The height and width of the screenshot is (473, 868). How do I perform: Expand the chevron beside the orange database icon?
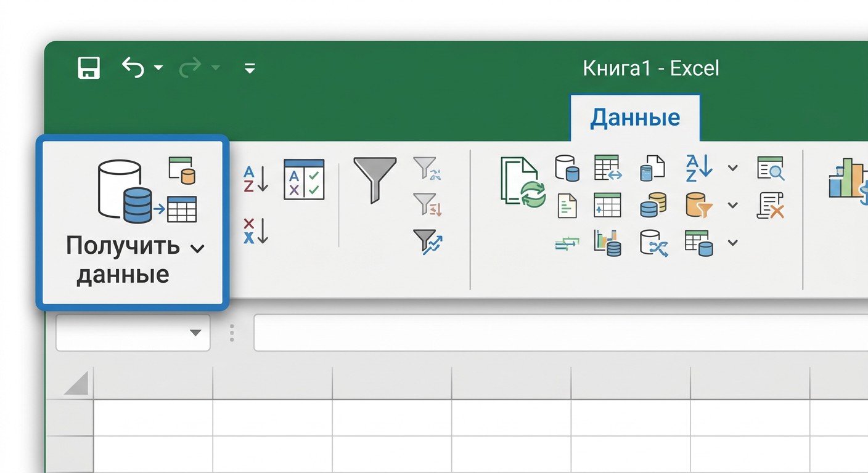(732, 205)
